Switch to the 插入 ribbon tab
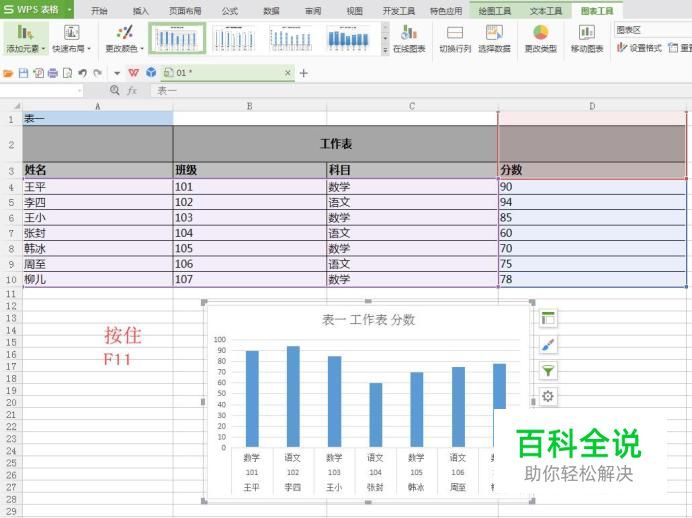 (x=140, y=11)
